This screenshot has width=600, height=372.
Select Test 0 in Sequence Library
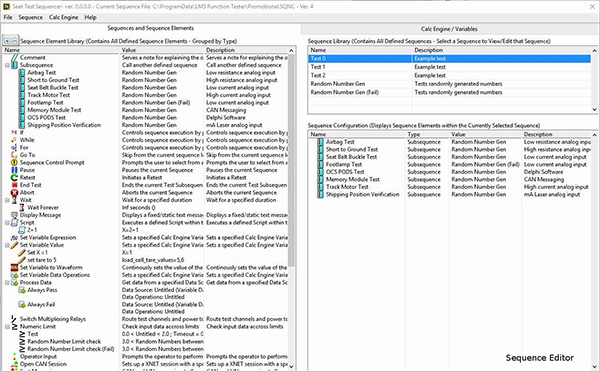pos(449,59)
